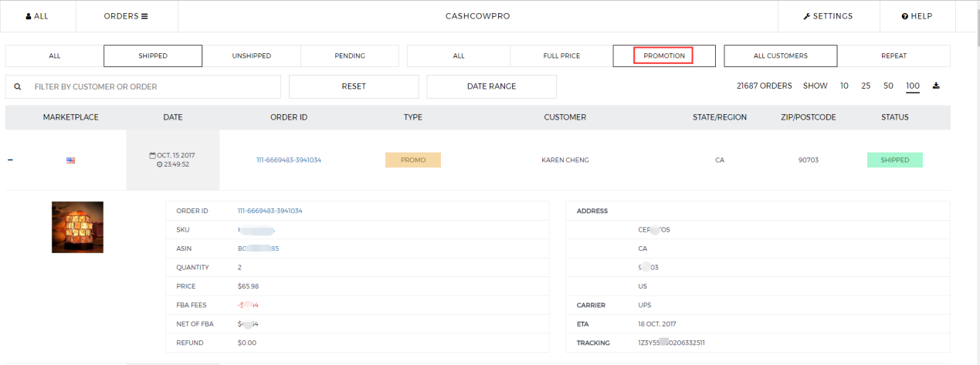
Task: Open the ALL user account menu
Action: [x=37, y=16]
